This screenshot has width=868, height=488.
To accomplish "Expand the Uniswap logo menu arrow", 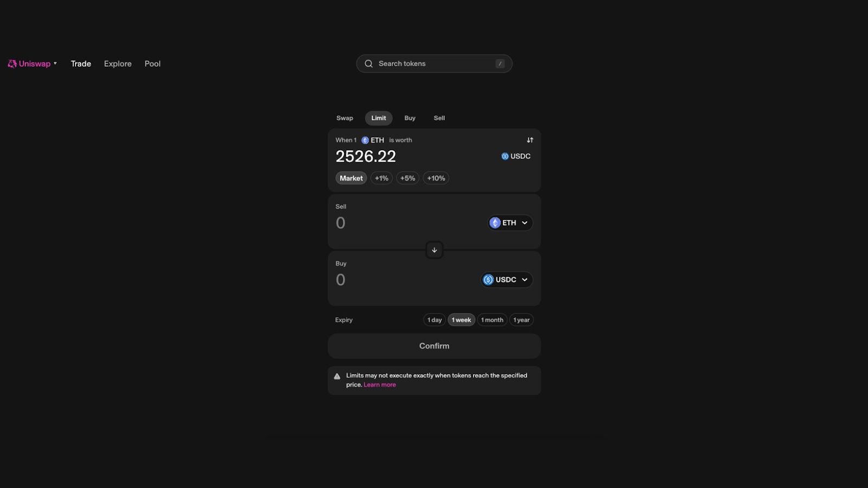I will (55, 63).
